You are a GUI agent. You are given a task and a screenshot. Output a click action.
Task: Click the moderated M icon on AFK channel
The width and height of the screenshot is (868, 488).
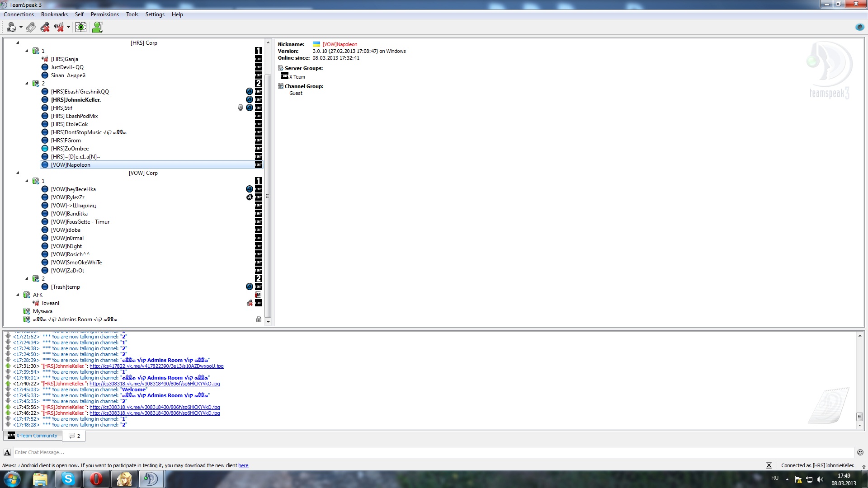[x=259, y=295]
